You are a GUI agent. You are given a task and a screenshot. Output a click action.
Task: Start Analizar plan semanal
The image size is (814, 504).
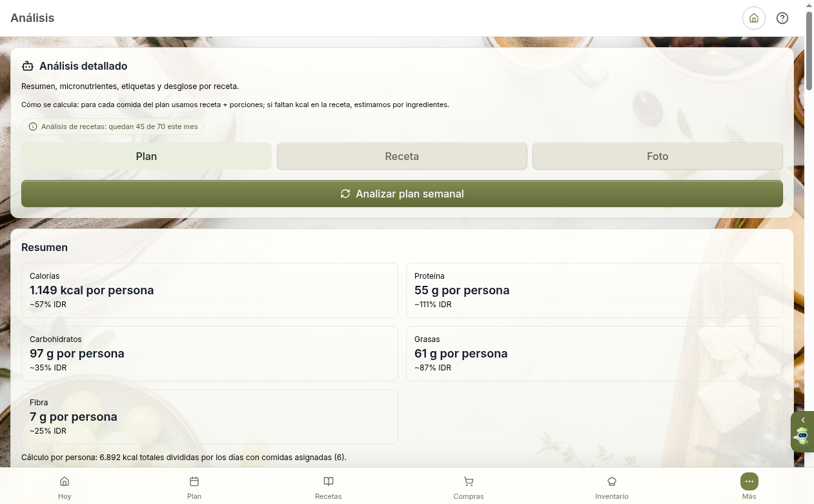(x=402, y=194)
